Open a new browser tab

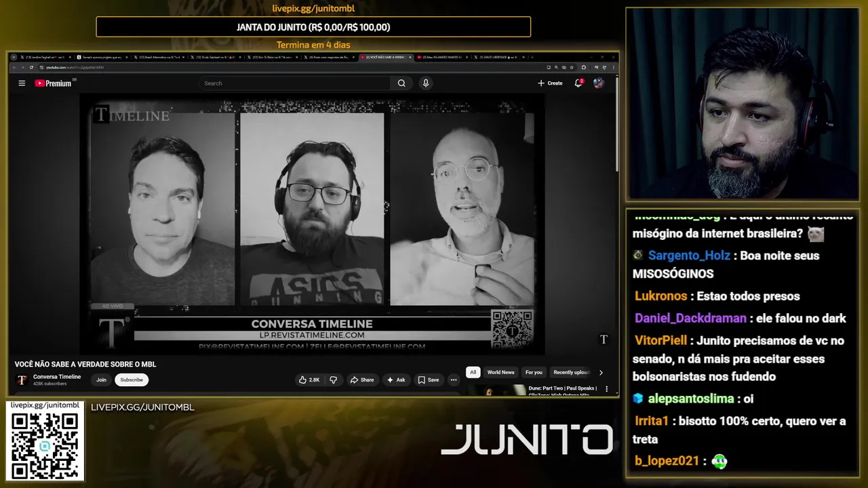[x=532, y=57]
